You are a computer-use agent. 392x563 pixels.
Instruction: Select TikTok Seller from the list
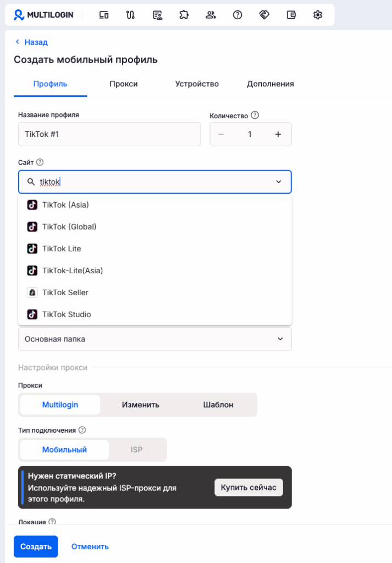pos(154,292)
